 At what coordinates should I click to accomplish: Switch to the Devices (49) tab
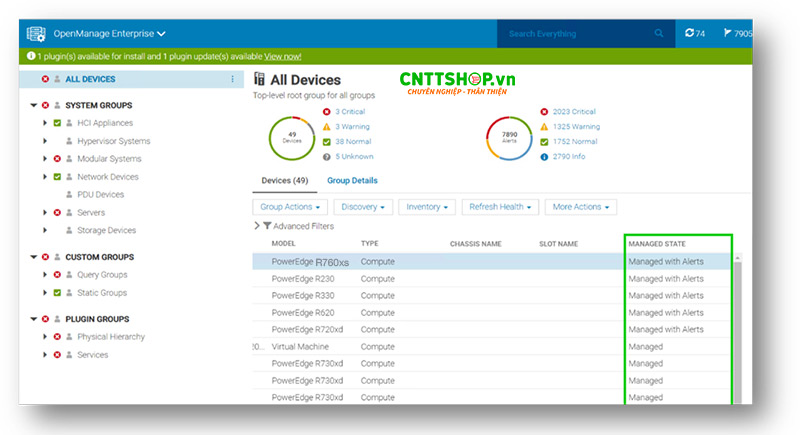coord(285,181)
